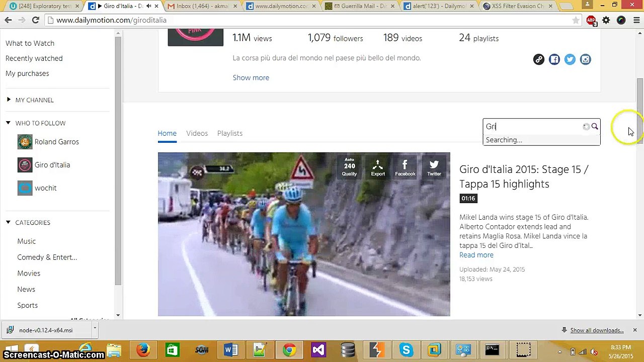Close the downloads bar
The width and height of the screenshot is (644, 362).
[635, 330]
